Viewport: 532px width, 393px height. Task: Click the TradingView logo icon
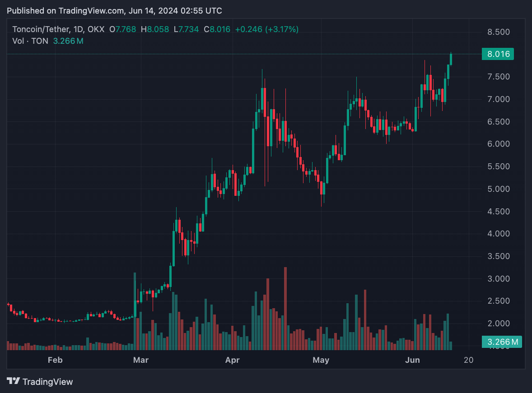(13, 381)
